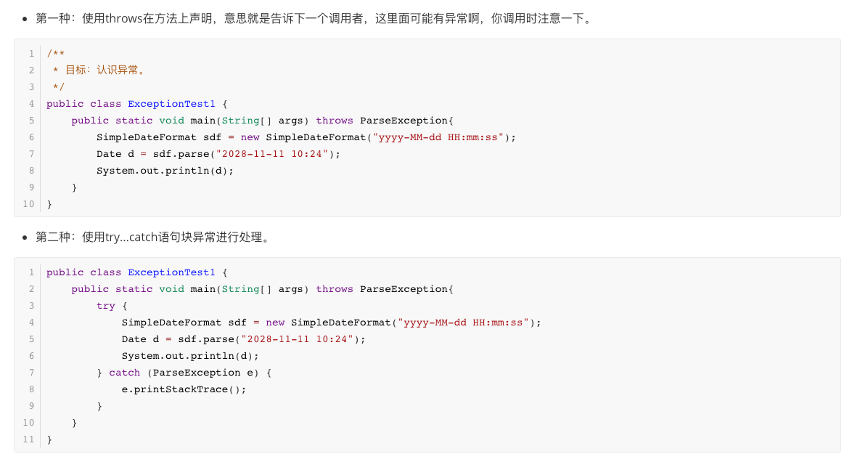
Task: Click the "new" keyword in the second code block
Action: point(275,323)
